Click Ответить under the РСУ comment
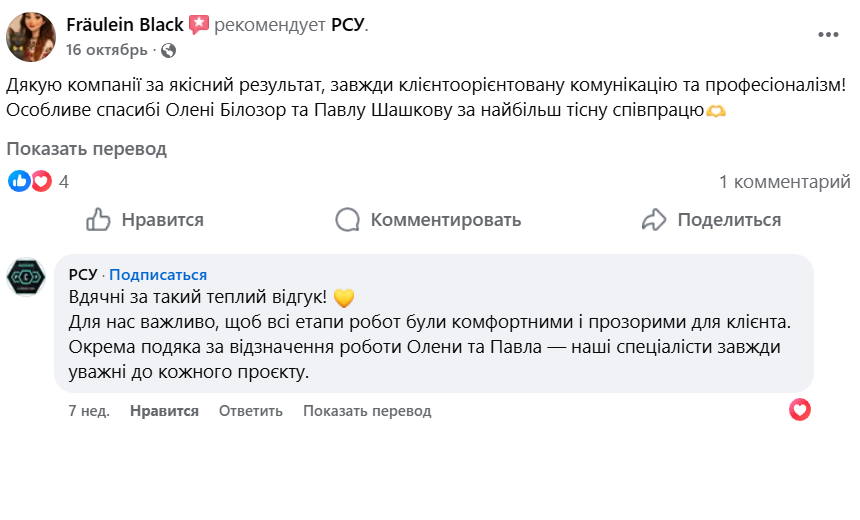 click(251, 411)
